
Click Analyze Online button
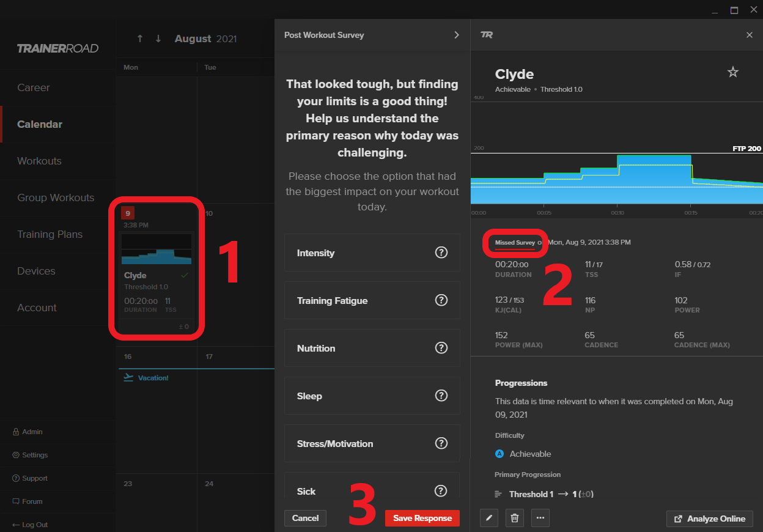tap(710, 519)
